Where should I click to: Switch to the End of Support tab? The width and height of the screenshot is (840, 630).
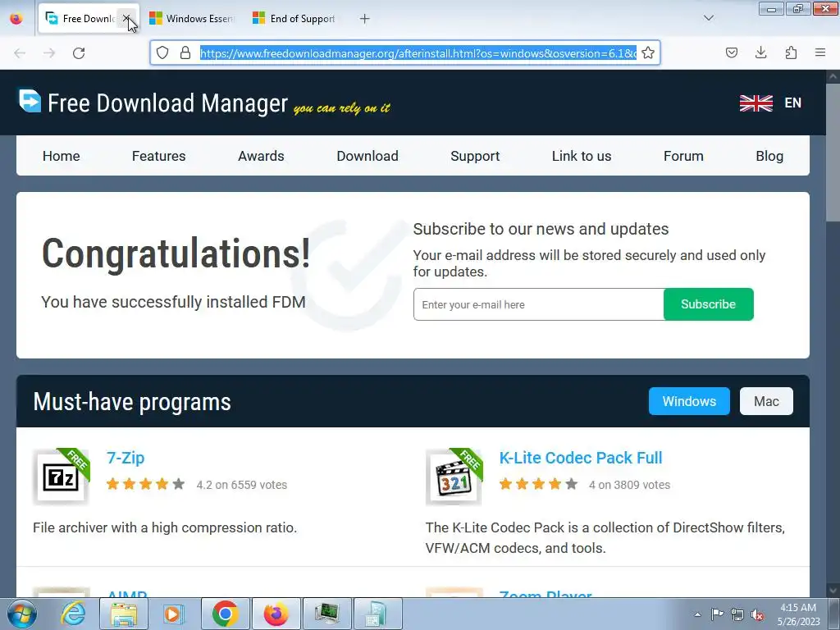[x=294, y=19]
